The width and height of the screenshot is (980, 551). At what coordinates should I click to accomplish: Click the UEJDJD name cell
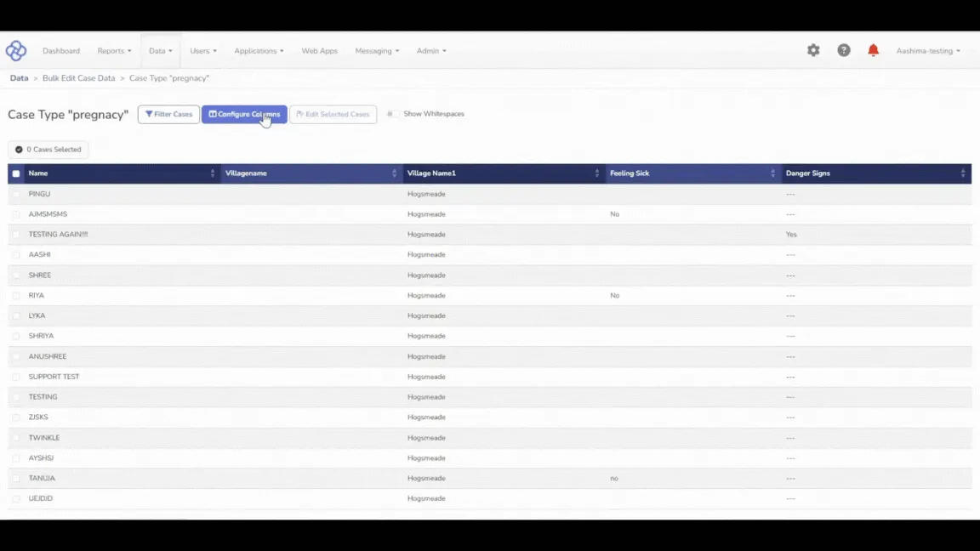point(41,498)
